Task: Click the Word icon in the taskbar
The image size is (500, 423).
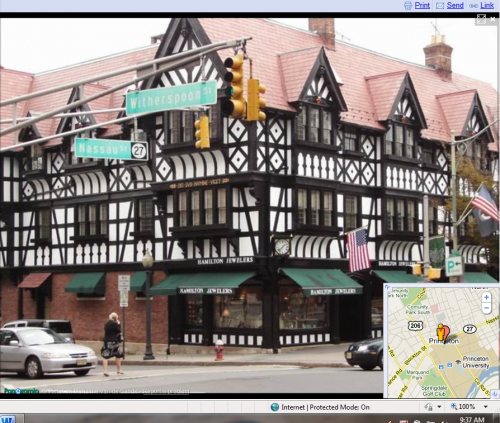Action: 8,419
